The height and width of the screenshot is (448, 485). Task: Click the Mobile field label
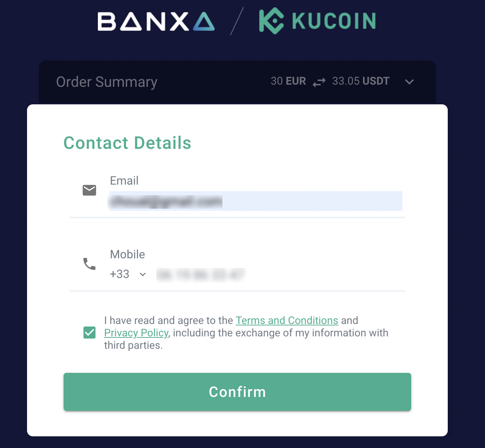point(127,254)
